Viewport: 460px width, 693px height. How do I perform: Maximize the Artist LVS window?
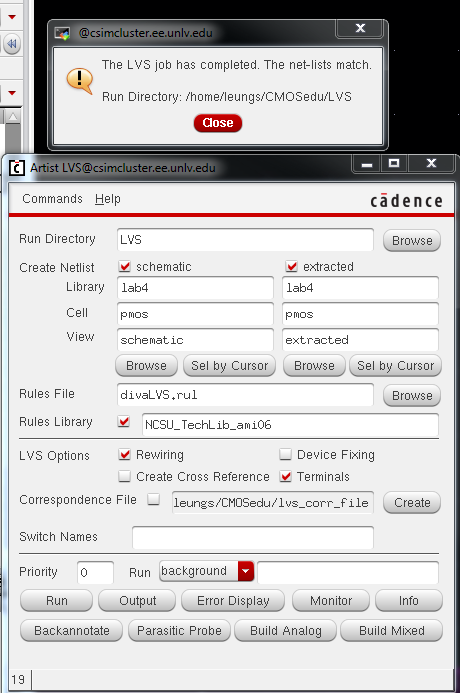coord(394,163)
